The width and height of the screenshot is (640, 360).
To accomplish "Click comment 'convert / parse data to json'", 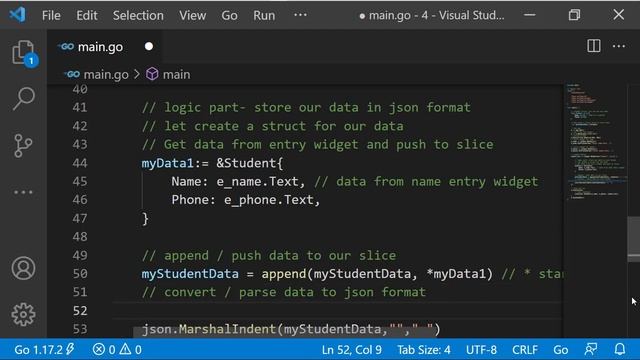I will (284, 292).
